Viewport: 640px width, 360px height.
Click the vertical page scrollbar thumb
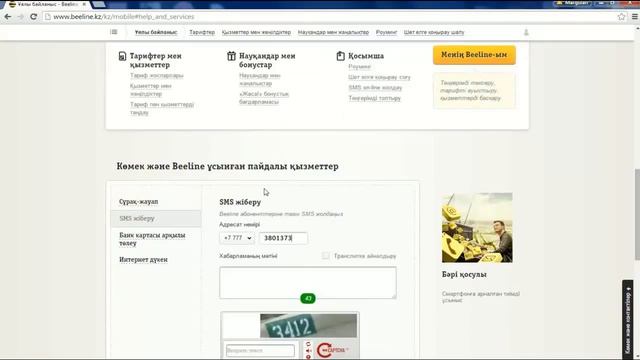[x=637, y=214]
